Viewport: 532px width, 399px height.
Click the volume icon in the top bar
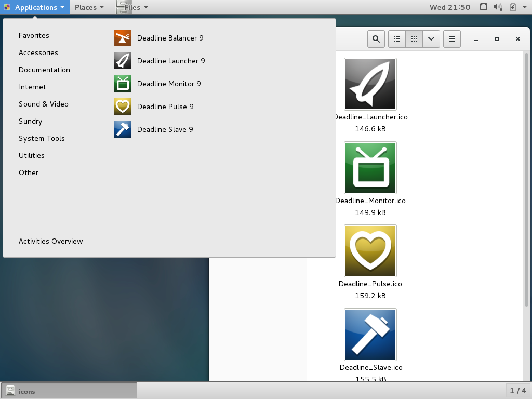[498, 7]
